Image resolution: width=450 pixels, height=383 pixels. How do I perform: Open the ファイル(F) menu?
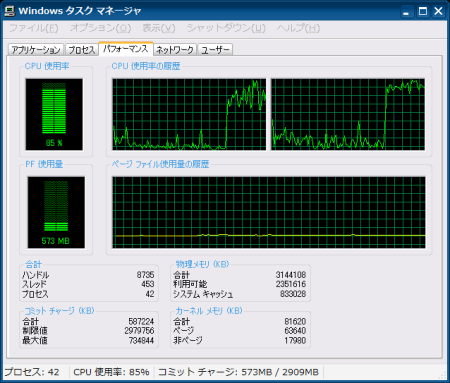[x=34, y=28]
